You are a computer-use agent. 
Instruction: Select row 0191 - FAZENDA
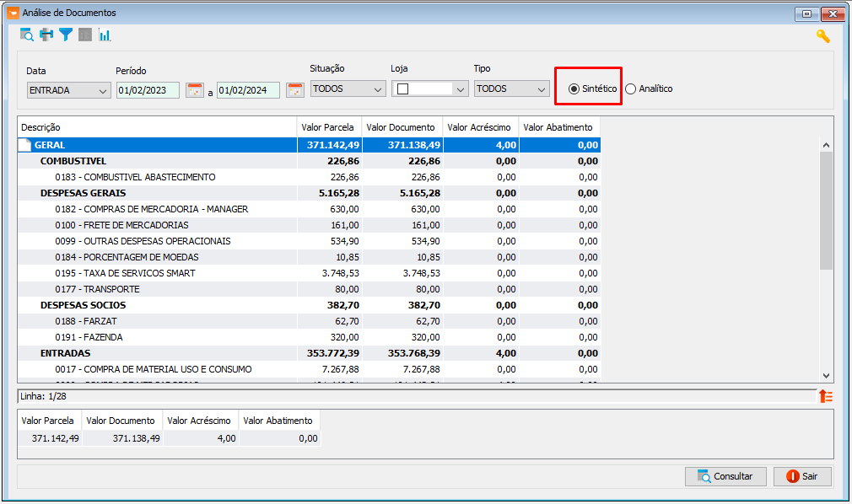(x=309, y=337)
